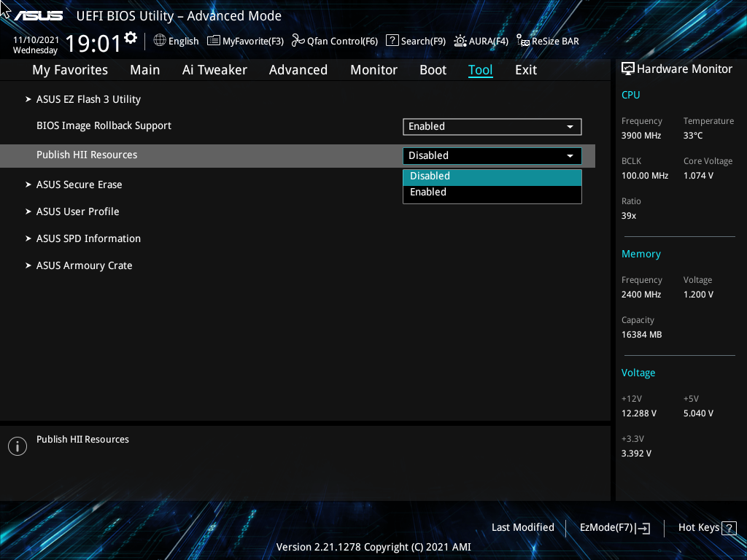Select the BIOS Image Rollback Support label
The image size is (747, 560).
[104, 125]
